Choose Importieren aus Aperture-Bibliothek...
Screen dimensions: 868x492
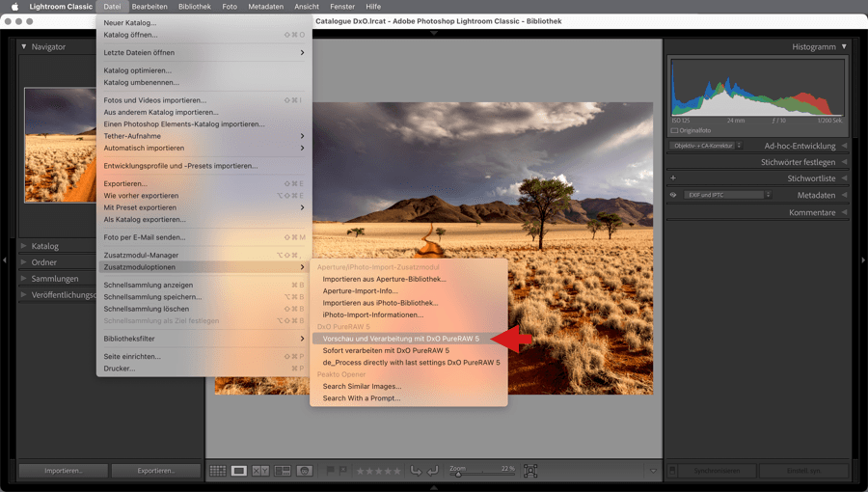point(409,279)
